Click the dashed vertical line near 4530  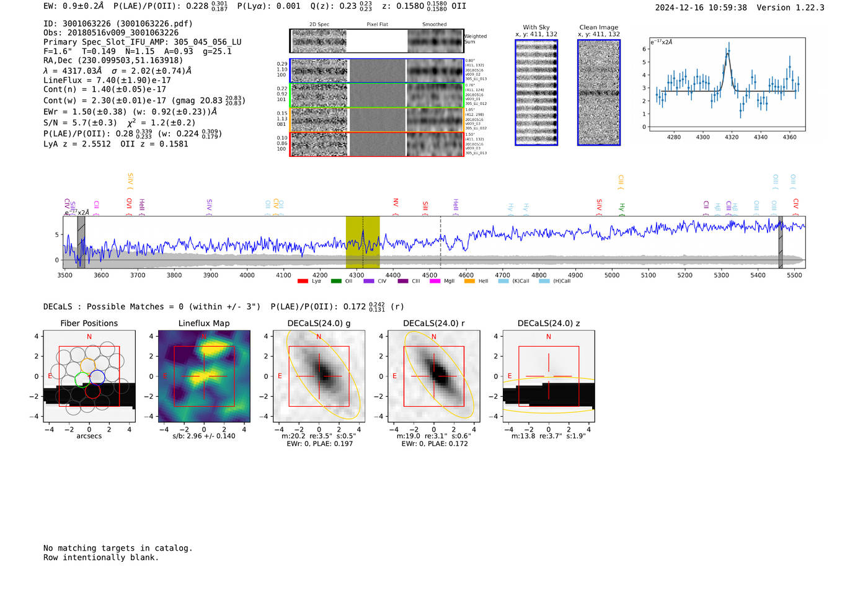(x=441, y=242)
